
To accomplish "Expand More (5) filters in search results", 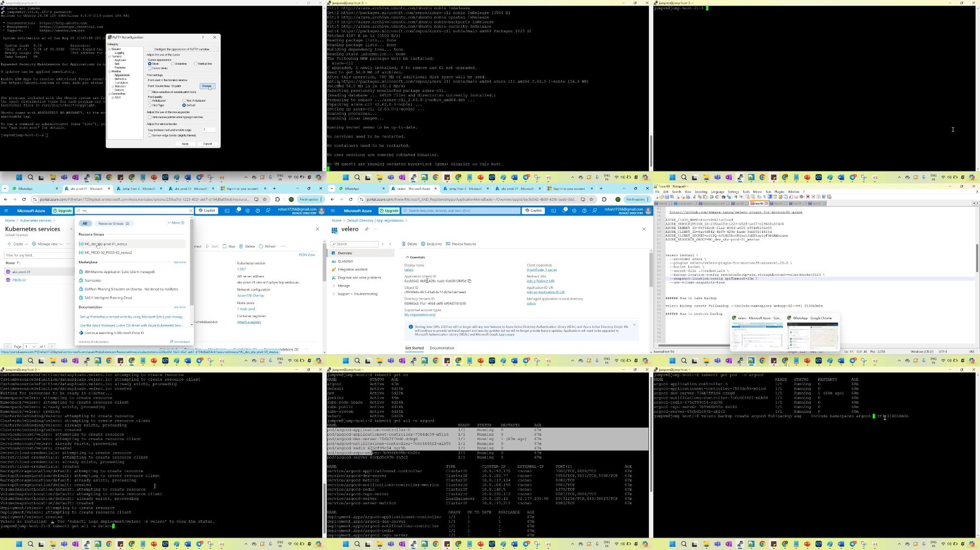I will pyautogui.click(x=176, y=223).
